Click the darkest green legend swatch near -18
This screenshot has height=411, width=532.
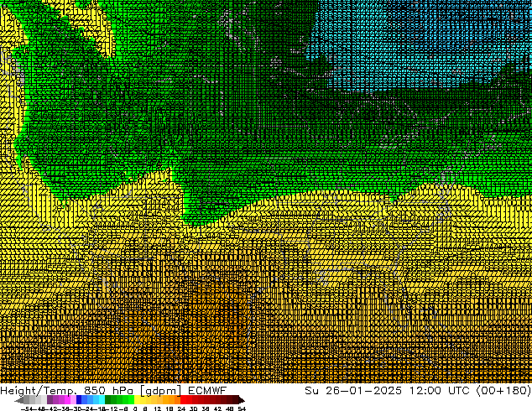(108, 400)
